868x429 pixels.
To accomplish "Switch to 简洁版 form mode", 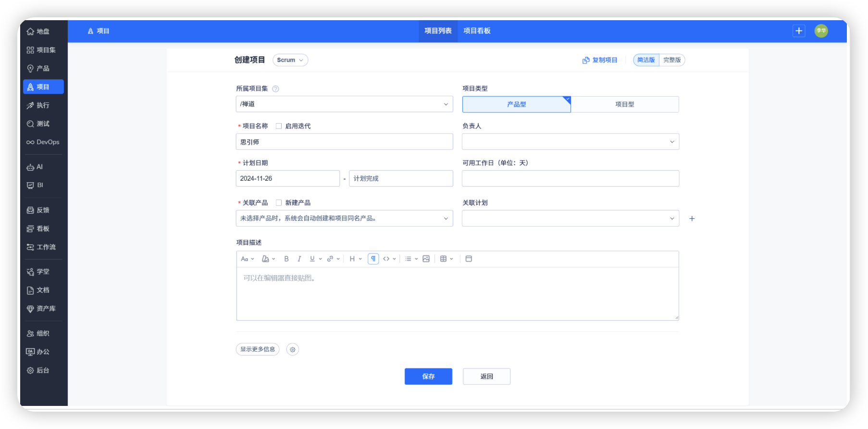I will (646, 60).
